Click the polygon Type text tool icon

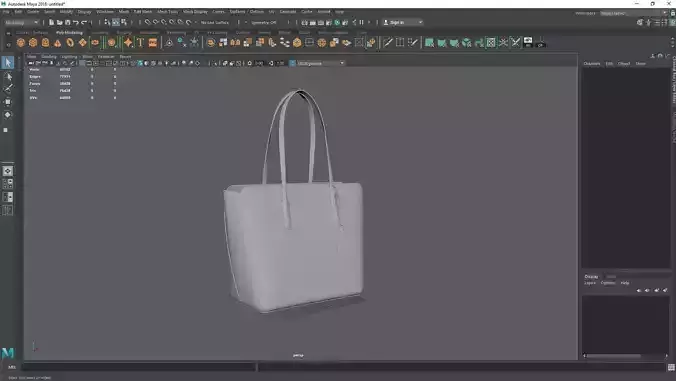(140, 42)
